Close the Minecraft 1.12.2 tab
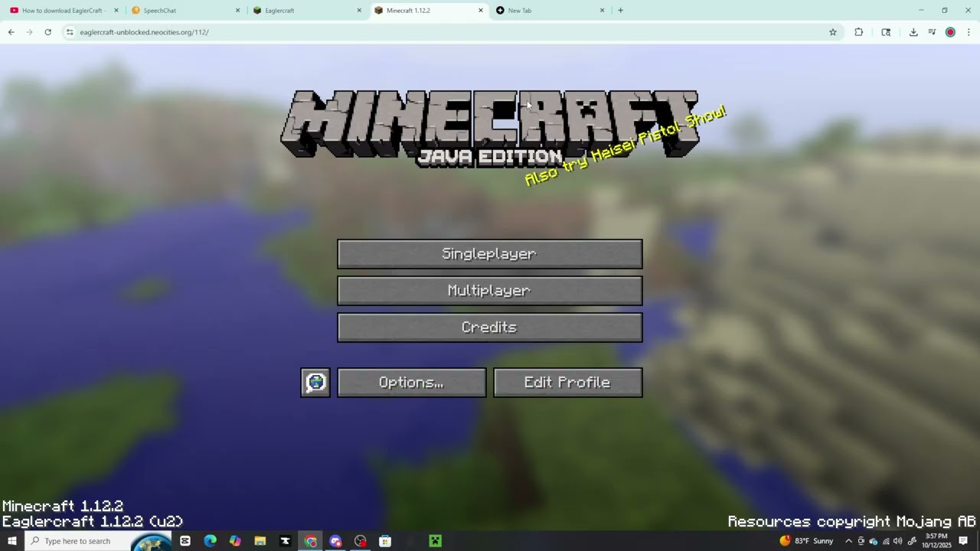This screenshot has height=551, width=980. tap(481, 11)
